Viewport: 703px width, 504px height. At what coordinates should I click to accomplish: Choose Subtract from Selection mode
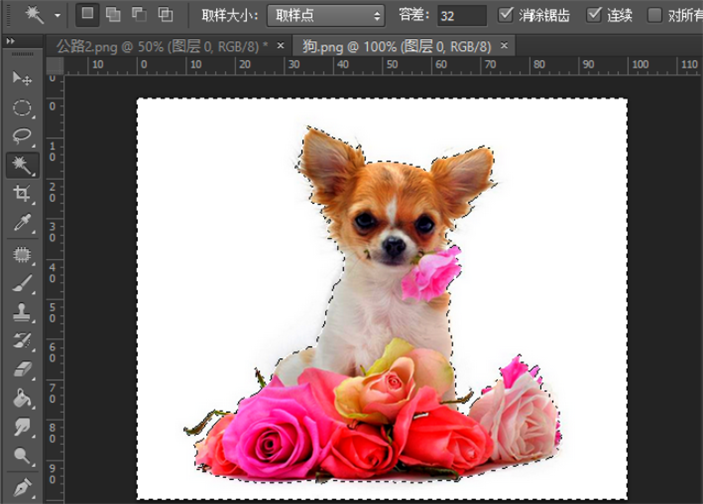(139, 15)
